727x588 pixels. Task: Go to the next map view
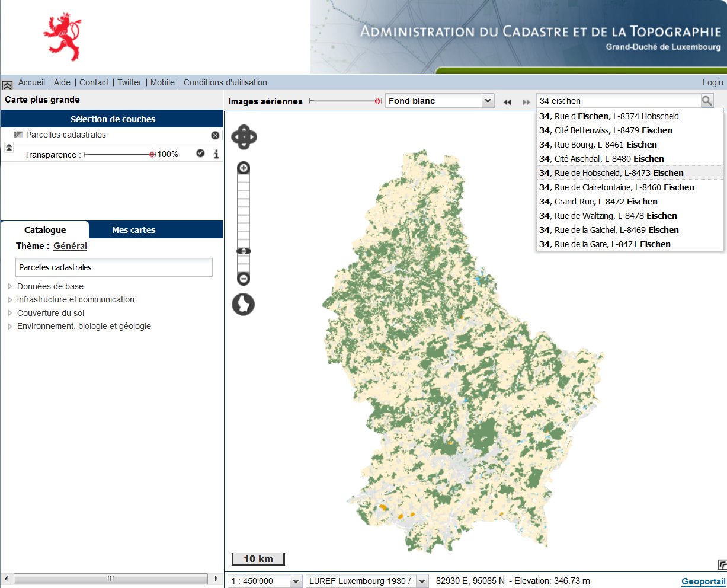coord(526,102)
